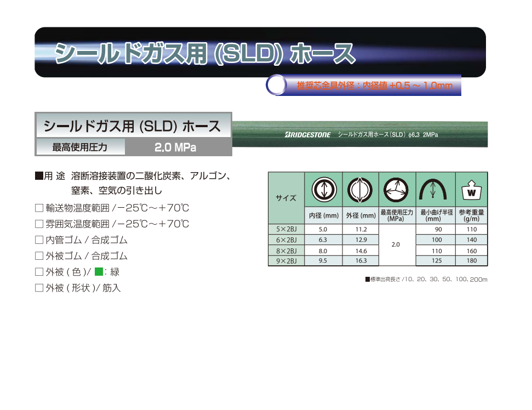Select the 9×2BJ size row label
The image size is (532, 410).
(285, 261)
